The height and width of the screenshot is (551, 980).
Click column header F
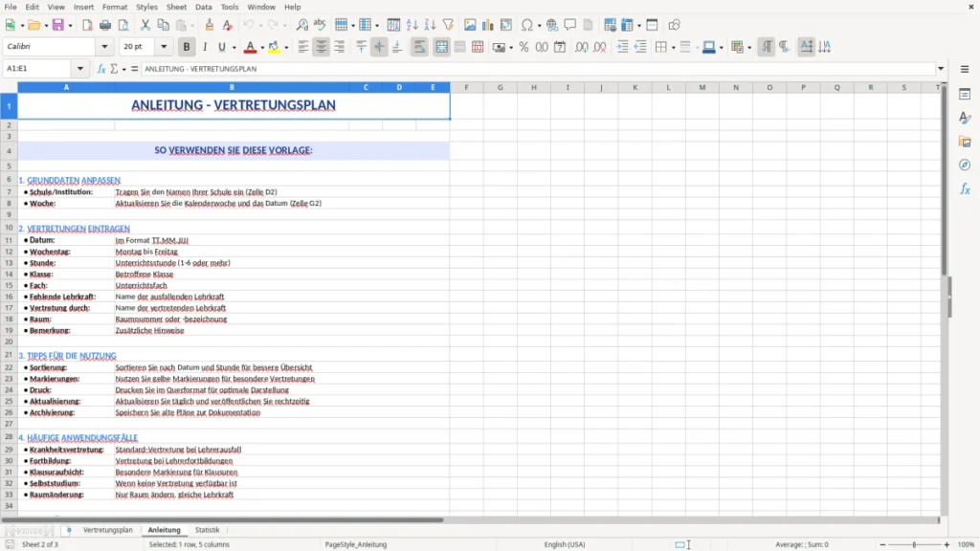(x=466, y=87)
